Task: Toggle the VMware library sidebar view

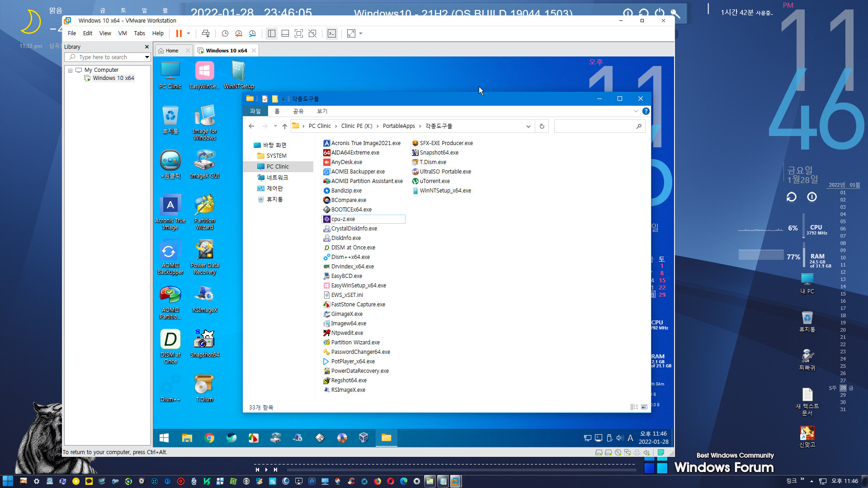Action: 271,33
